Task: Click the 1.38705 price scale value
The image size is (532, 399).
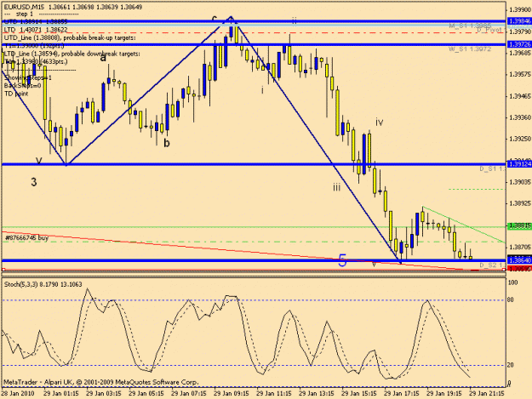Action: click(x=519, y=248)
